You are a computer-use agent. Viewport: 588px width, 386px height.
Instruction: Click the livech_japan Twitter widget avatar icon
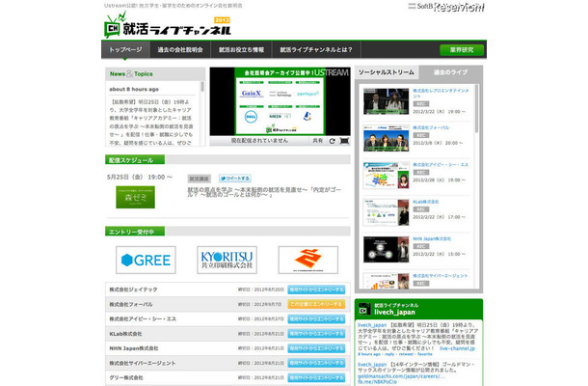click(x=364, y=309)
